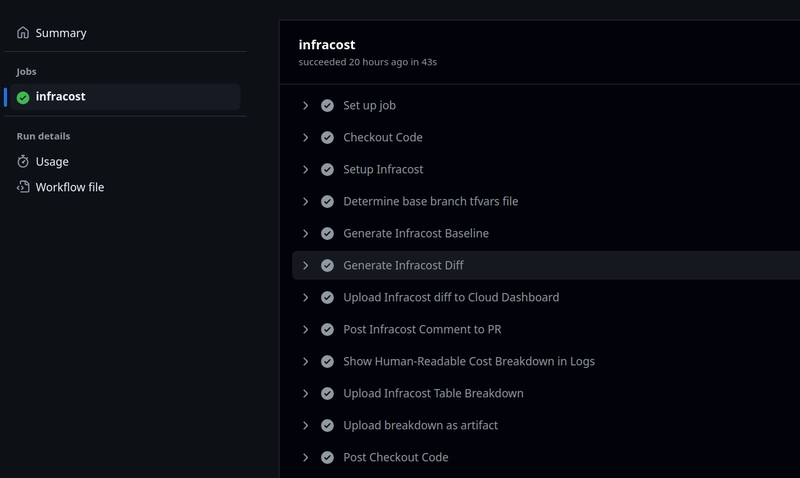Click Upload Infracost Table Breakdown label
The image size is (800, 478).
pos(433,393)
